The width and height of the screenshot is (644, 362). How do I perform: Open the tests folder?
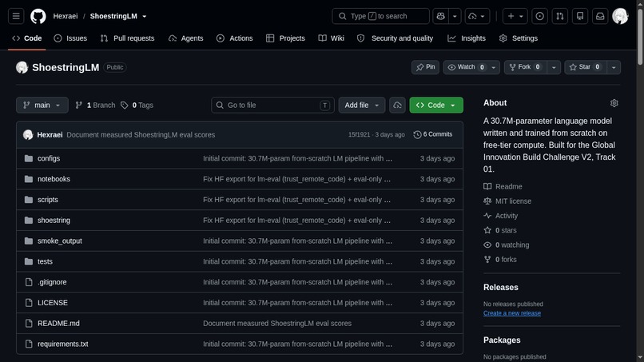[x=45, y=261]
